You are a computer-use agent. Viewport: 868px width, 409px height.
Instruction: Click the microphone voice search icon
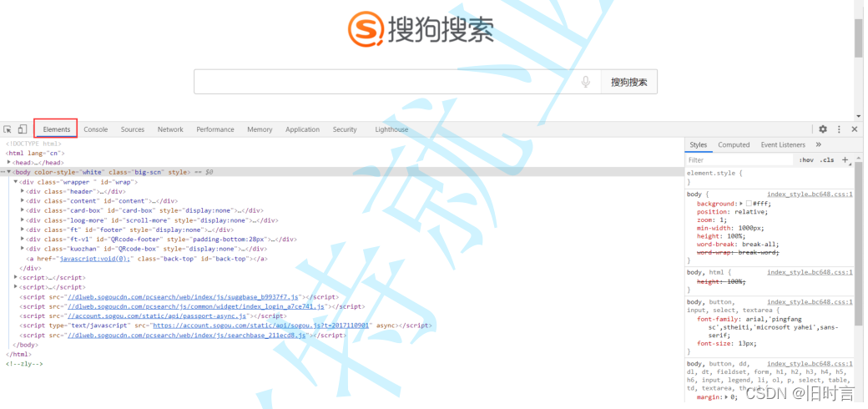586,82
